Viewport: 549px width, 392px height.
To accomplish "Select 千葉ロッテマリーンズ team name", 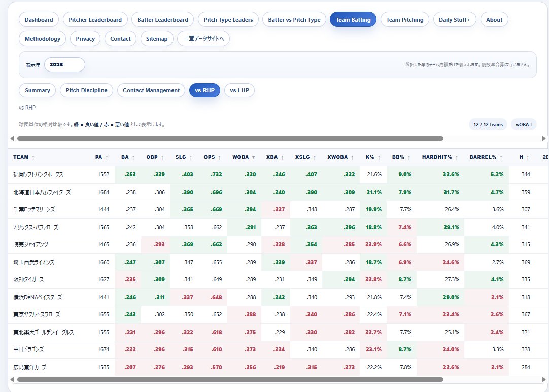I will tap(34, 209).
